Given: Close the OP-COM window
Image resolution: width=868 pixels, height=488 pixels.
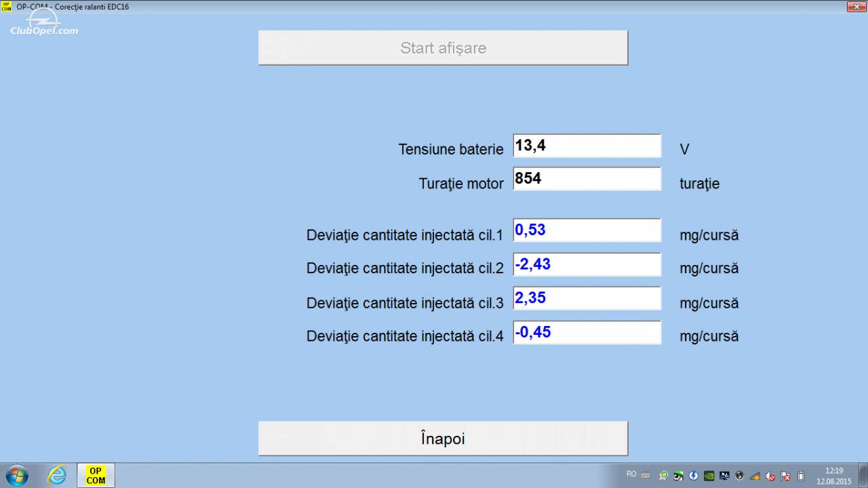Looking at the screenshot, I should pyautogui.click(x=856, y=6).
